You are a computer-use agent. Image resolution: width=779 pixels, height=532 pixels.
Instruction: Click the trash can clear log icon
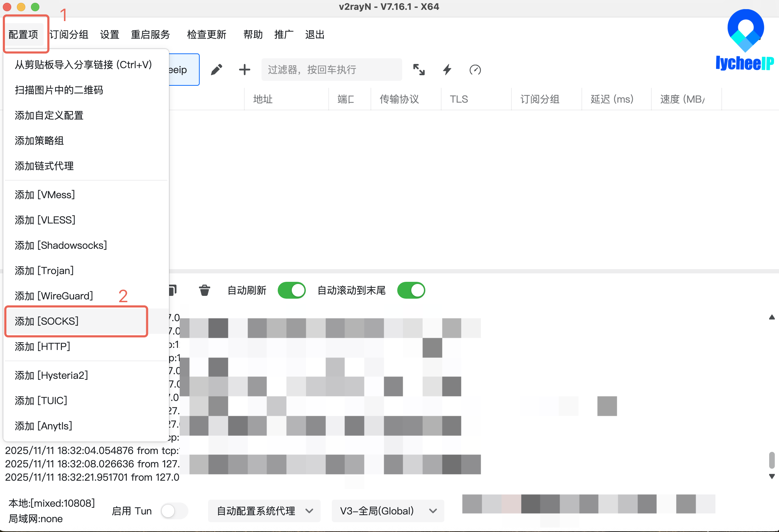click(204, 290)
